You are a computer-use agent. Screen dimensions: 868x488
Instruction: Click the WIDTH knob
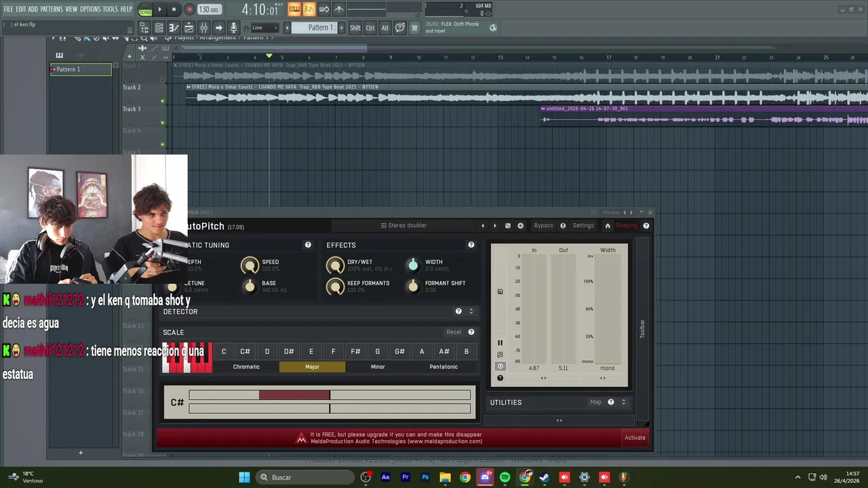(413, 265)
